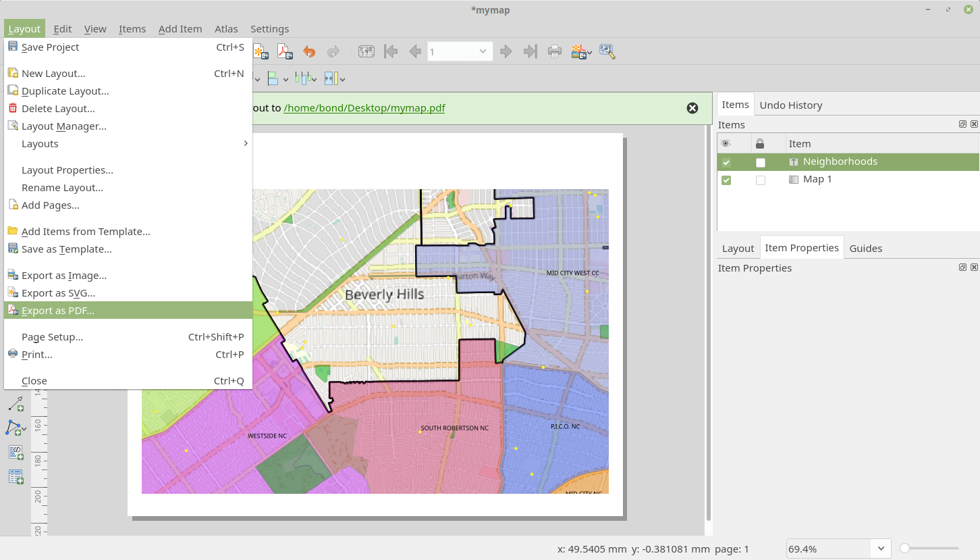Toggle lock checkbox for Map 1
The image size is (980, 560).
pos(761,180)
